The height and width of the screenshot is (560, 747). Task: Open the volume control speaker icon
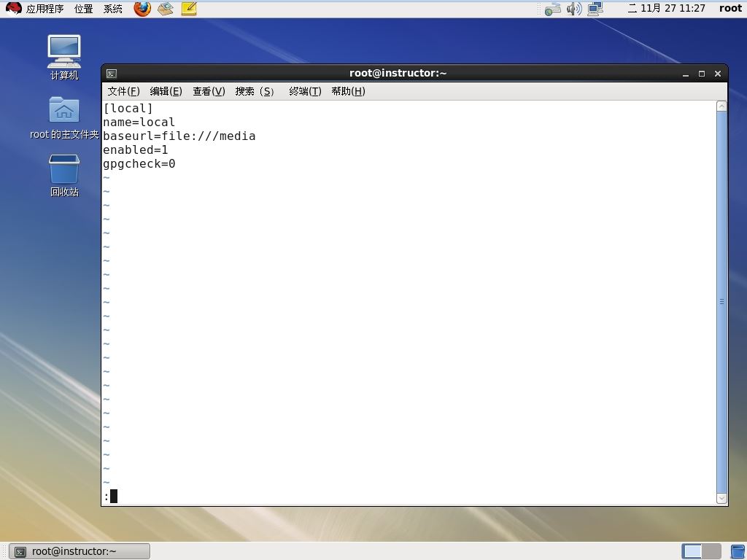pos(574,9)
